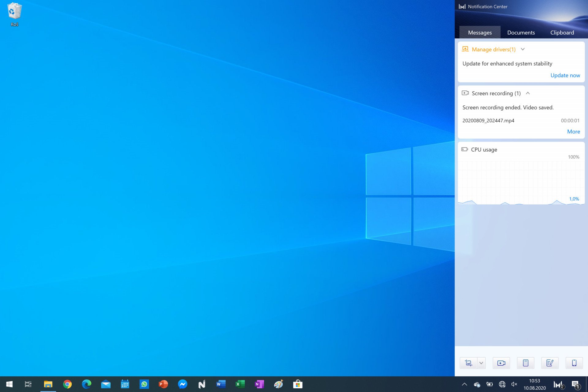588x392 pixels.
Task: Click the battery charging tray icon
Action: click(489, 384)
